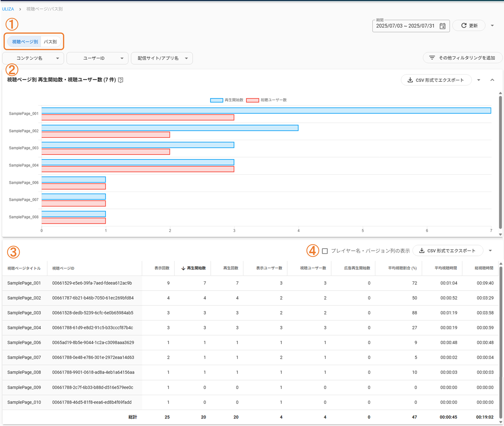Collapse the chart panel with chevron up
This screenshot has height=426, width=504.
(x=492, y=80)
